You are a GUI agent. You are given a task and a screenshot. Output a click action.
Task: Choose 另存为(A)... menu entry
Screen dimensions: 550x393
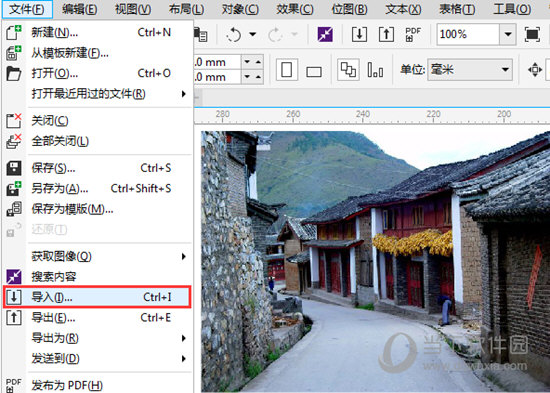98,189
